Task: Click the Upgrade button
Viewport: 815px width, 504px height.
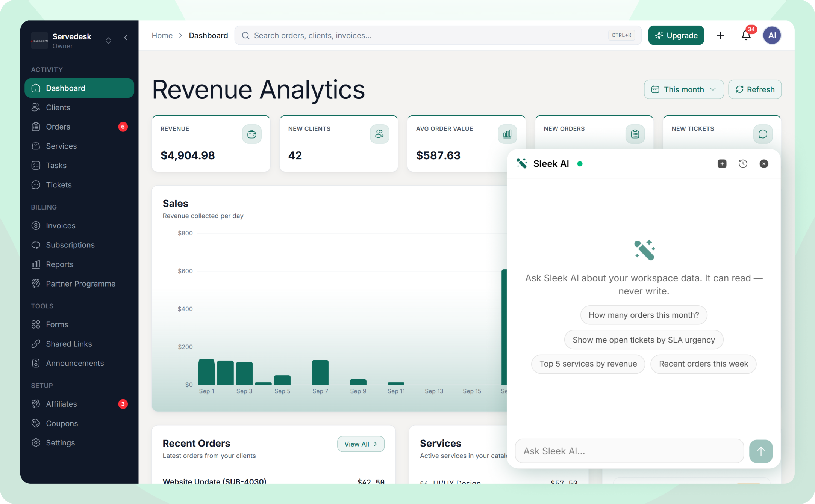Action: (x=676, y=35)
